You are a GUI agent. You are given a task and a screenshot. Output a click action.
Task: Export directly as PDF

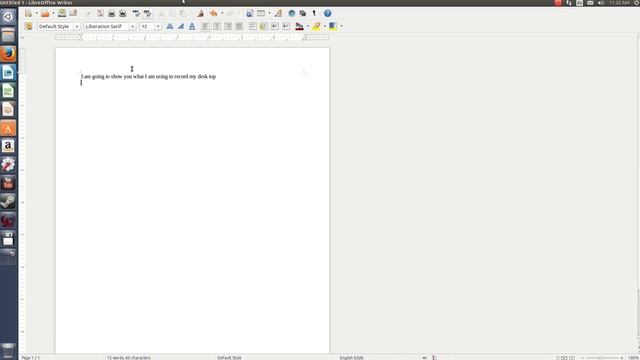pyautogui.click(x=100, y=13)
